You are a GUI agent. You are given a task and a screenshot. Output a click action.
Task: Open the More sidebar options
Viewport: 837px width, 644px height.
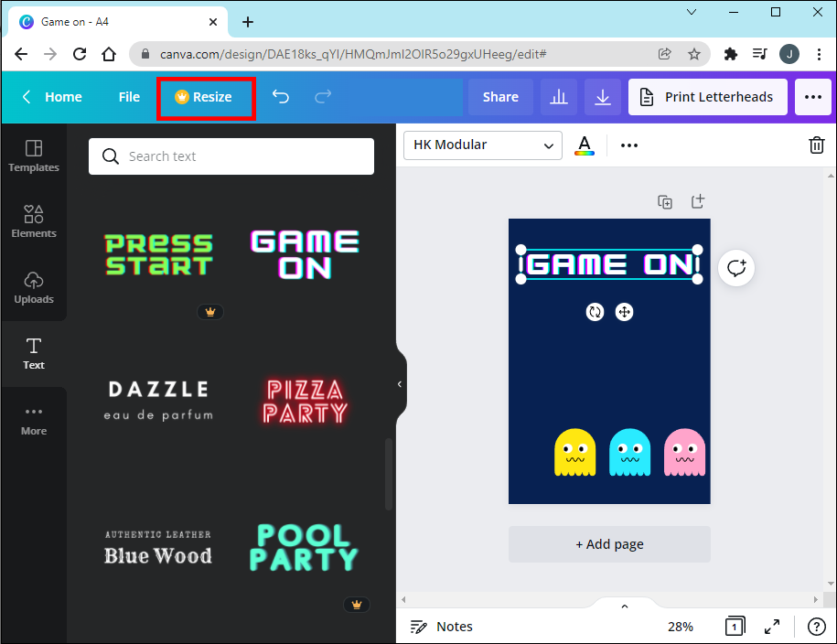coord(34,420)
